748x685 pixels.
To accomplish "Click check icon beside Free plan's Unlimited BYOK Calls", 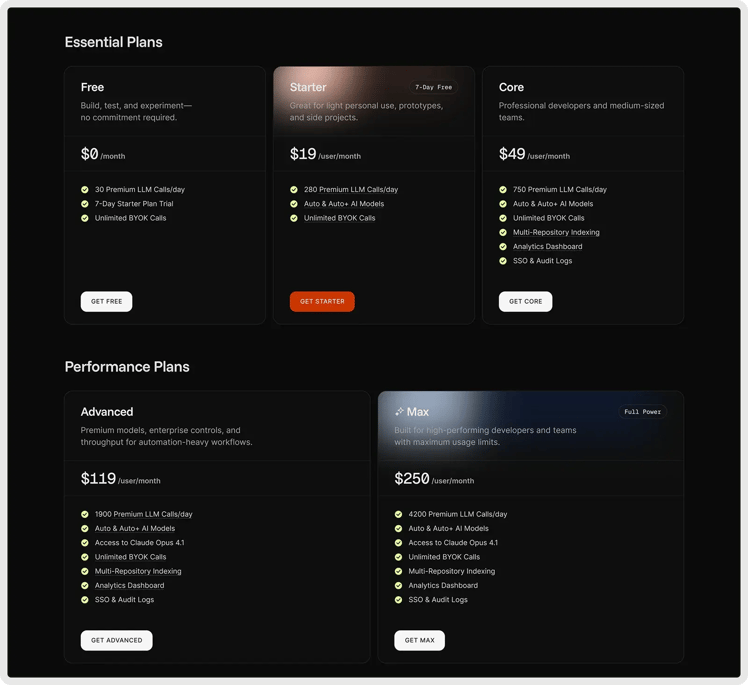I will (x=85, y=218).
